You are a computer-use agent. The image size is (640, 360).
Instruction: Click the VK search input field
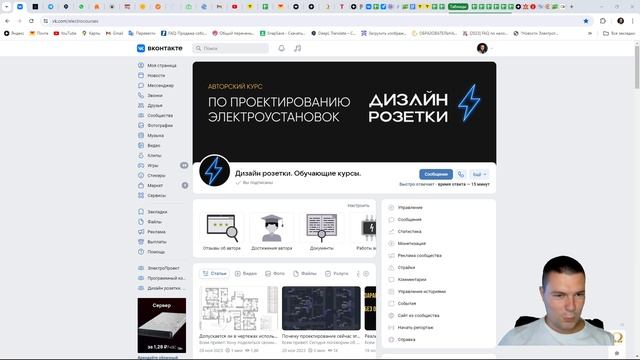(231, 48)
